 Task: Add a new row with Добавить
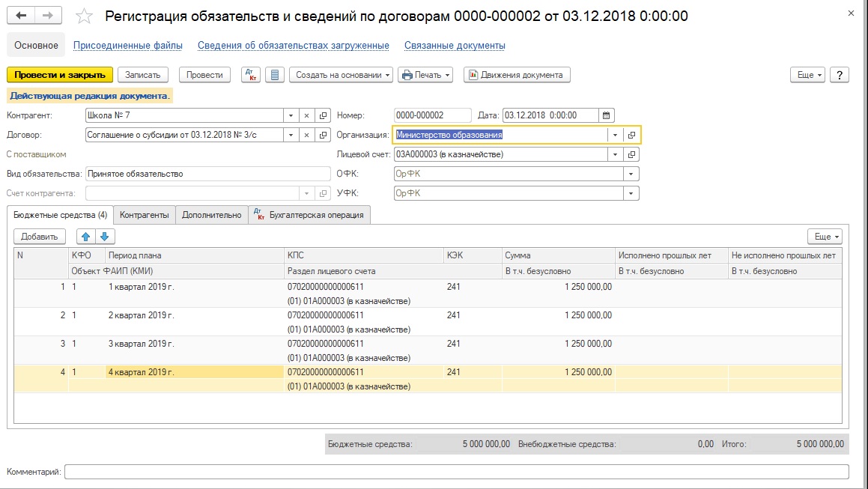tap(39, 237)
